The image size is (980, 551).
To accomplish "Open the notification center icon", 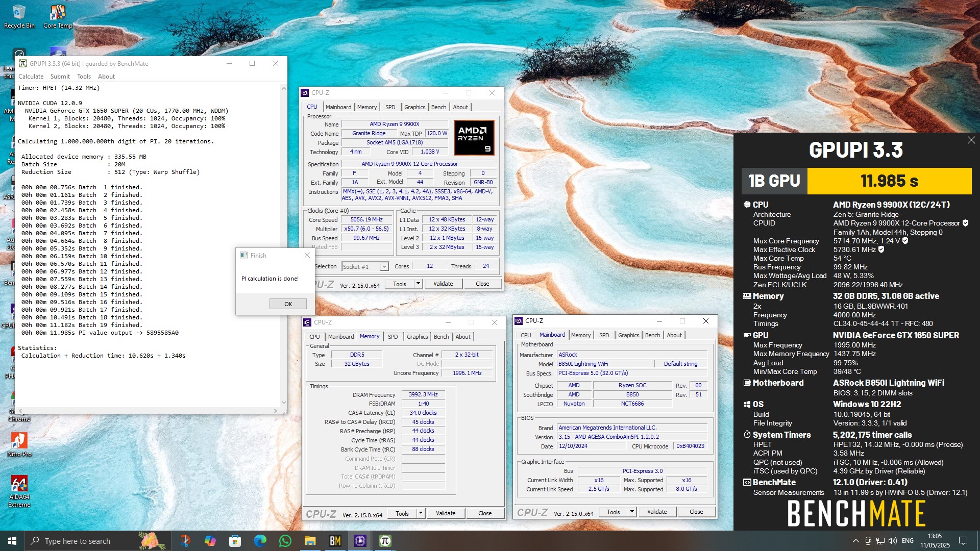I will coord(963,541).
